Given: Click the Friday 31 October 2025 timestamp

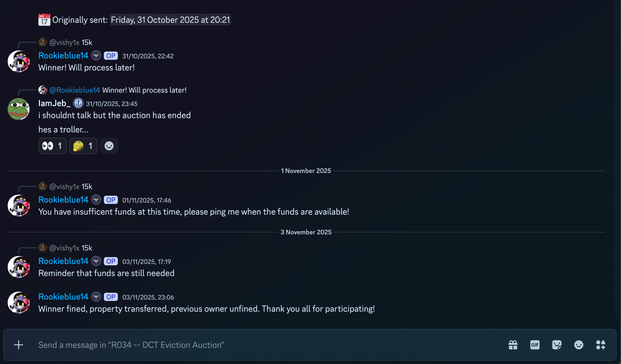Looking at the screenshot, I should 170,19.
